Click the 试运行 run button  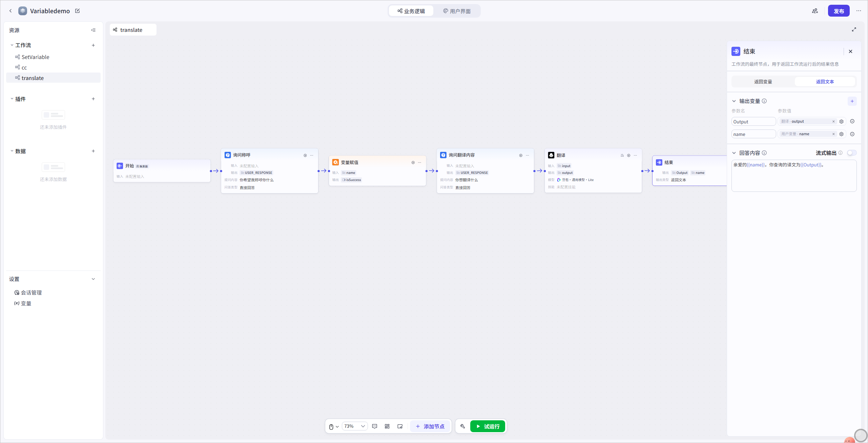(488, 426)
